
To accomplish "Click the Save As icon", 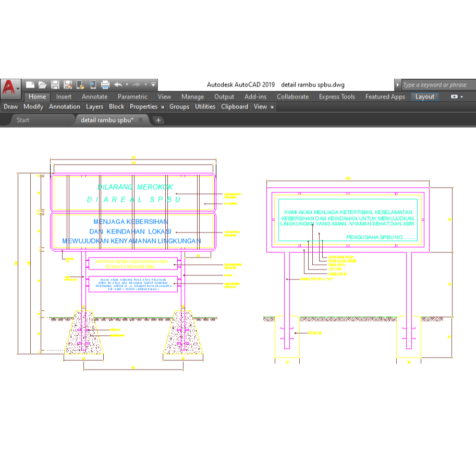I will [x=68, y=84].
